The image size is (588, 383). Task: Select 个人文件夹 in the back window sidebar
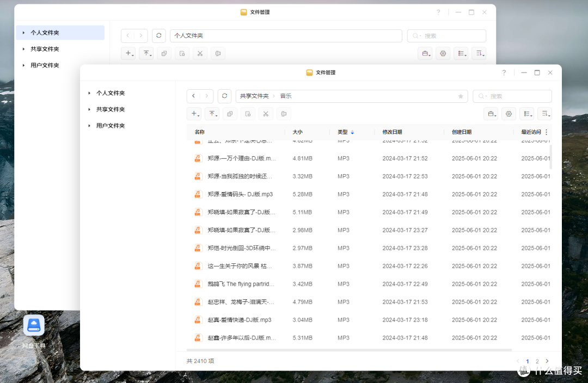[x=60, y=33]
